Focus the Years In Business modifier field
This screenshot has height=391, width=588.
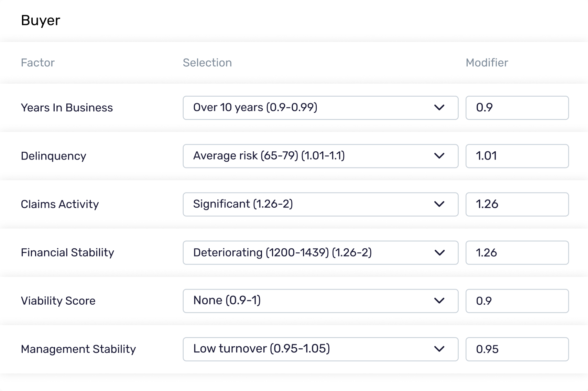517,108
